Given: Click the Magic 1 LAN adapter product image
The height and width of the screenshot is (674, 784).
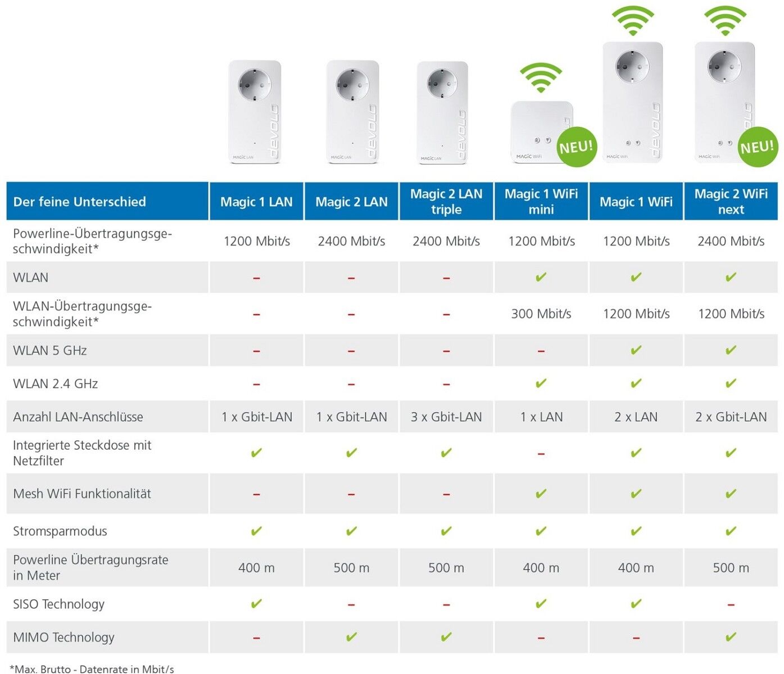Looking at the screenshot, I should (x=255, y=112).
